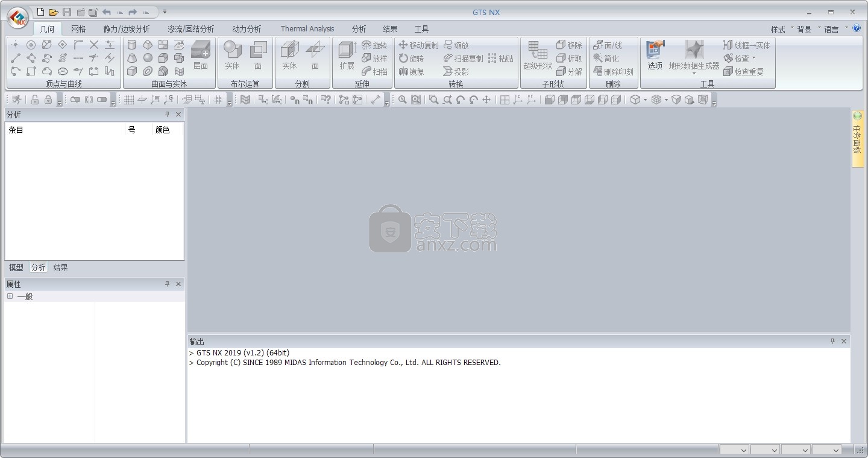Click the 扫描复制 sweep copy button
This screenshot has height=458, width=868.
(463, 58)
